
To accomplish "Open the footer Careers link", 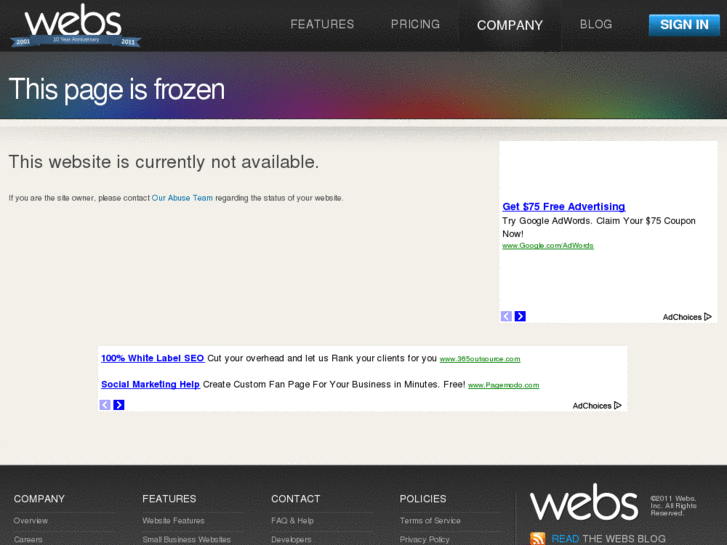I will 28,539.
